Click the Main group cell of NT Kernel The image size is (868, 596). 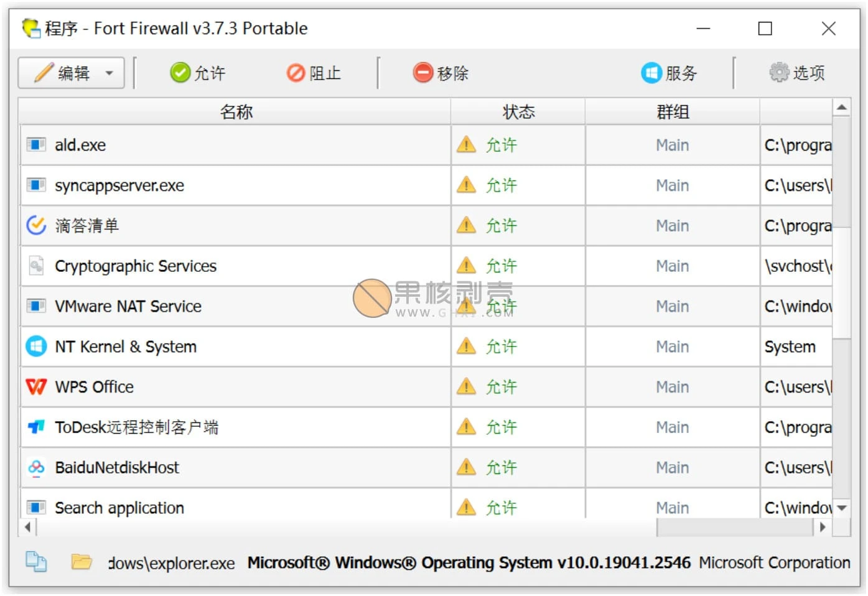(x=673, y=347)
